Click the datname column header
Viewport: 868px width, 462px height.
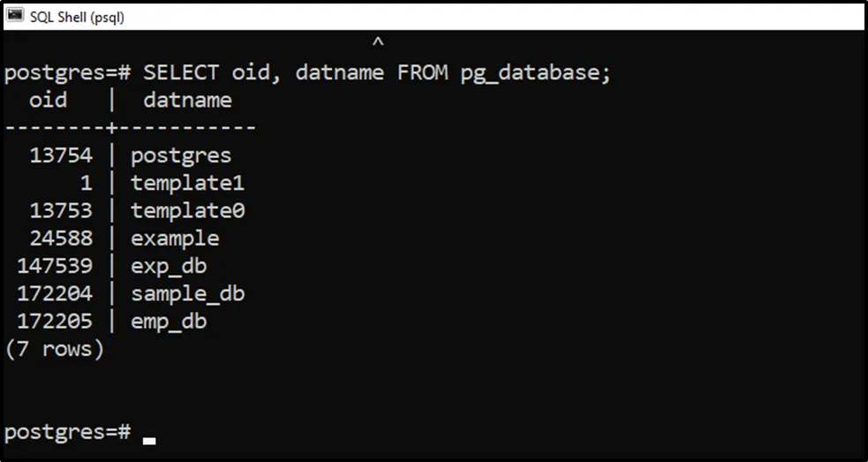(187, 101)
